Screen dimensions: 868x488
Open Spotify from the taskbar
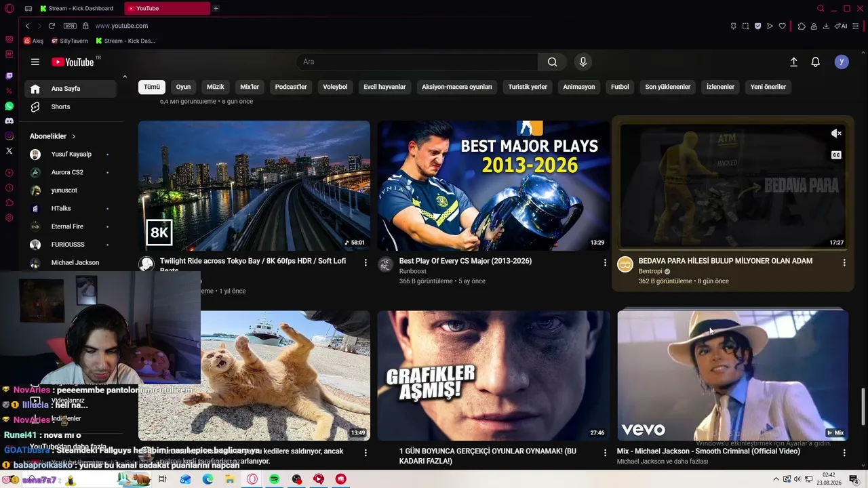click(x=274, y=479)
